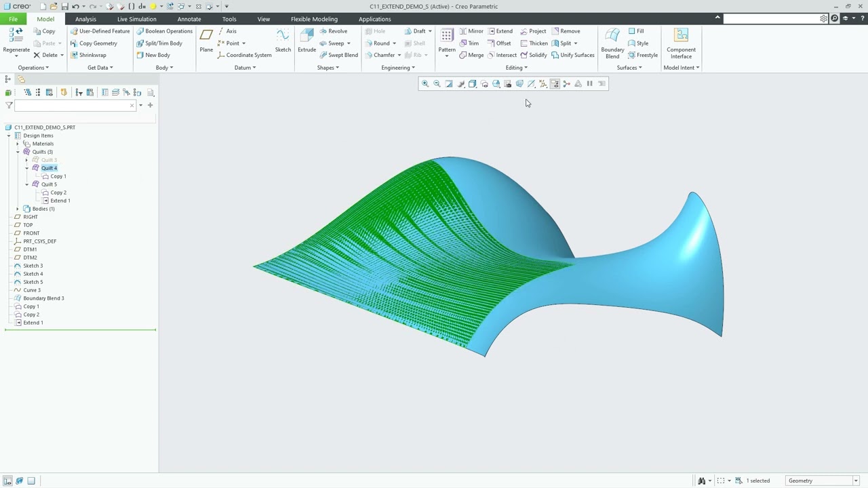
Task: Open the Style surface tool
Action: (637, 43)
